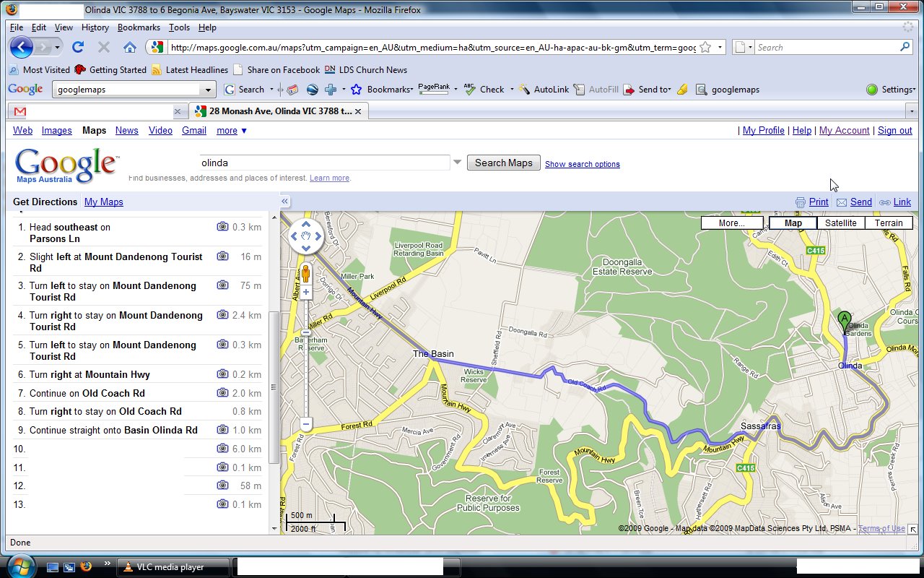
Task: Open the My Maps link
Action: (x=104, y=202)
